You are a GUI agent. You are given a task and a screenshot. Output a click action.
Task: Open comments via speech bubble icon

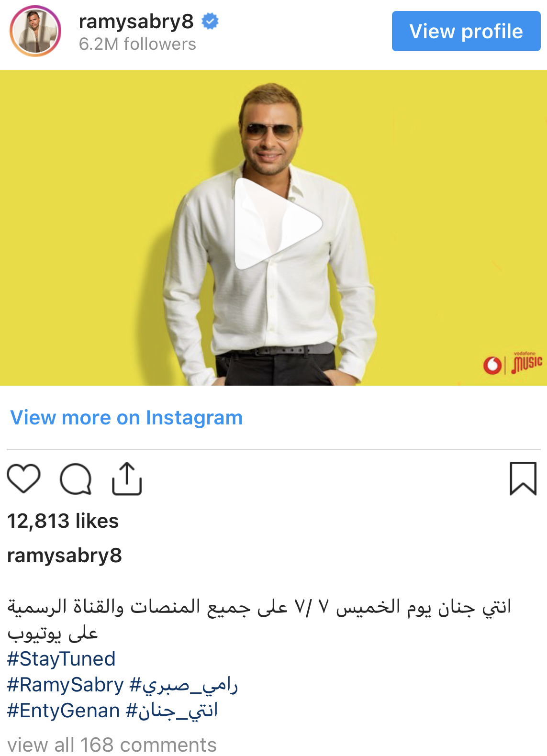tap(76, 478)
